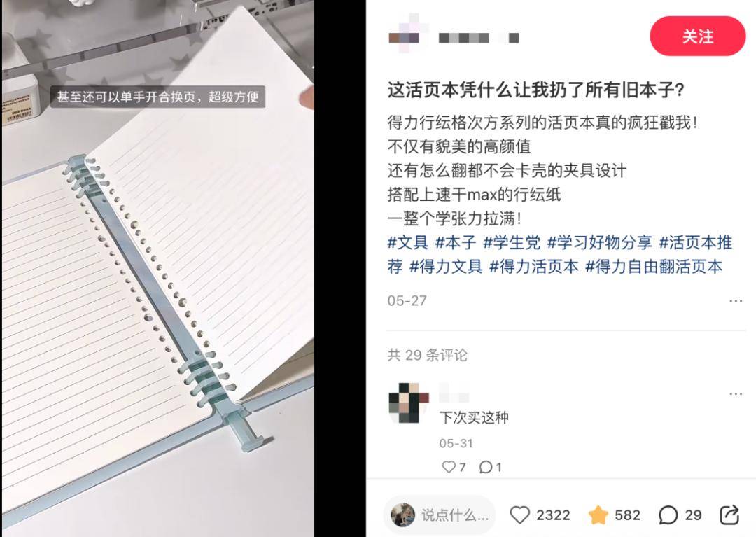Viewport: 756px width, 537px height.
Task: Open the #得力文具 hashtag
Action: pyautogui.click(x=446, y=267)
